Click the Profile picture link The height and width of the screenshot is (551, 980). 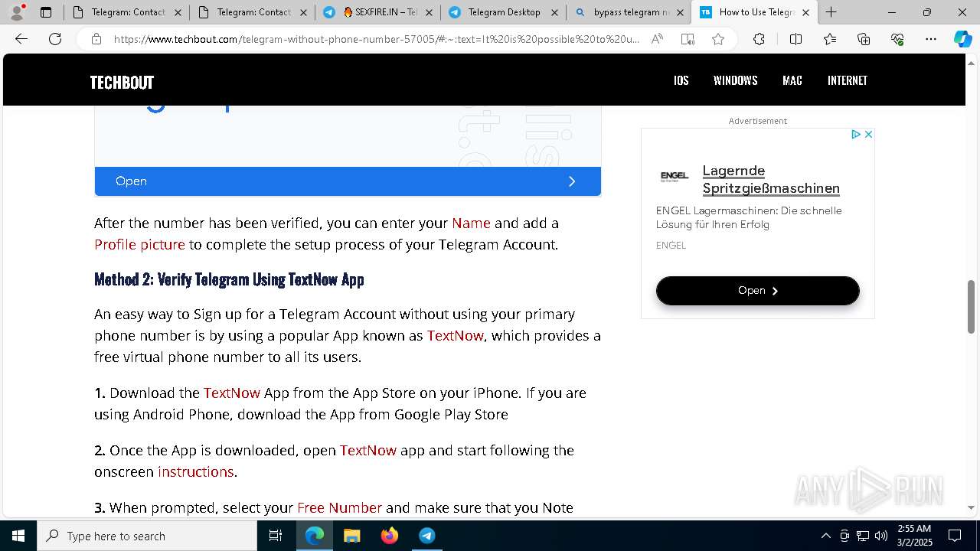[x=139, y=245]
